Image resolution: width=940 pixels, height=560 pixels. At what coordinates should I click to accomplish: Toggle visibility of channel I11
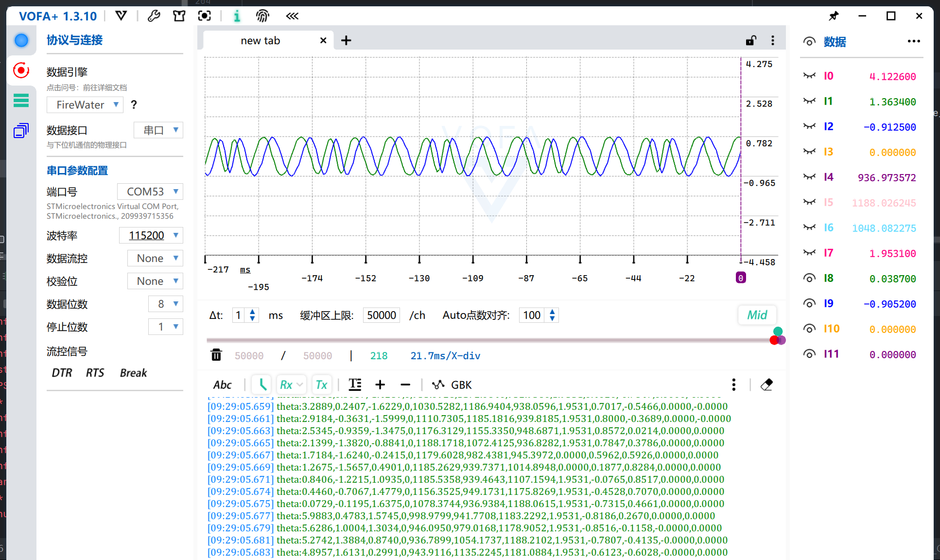(x=809, y=354)
